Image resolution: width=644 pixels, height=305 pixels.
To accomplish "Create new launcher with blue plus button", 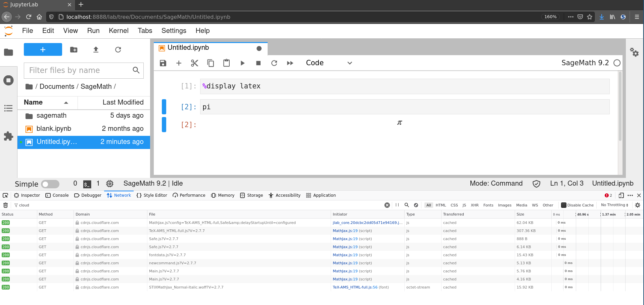I will [43, 49].
